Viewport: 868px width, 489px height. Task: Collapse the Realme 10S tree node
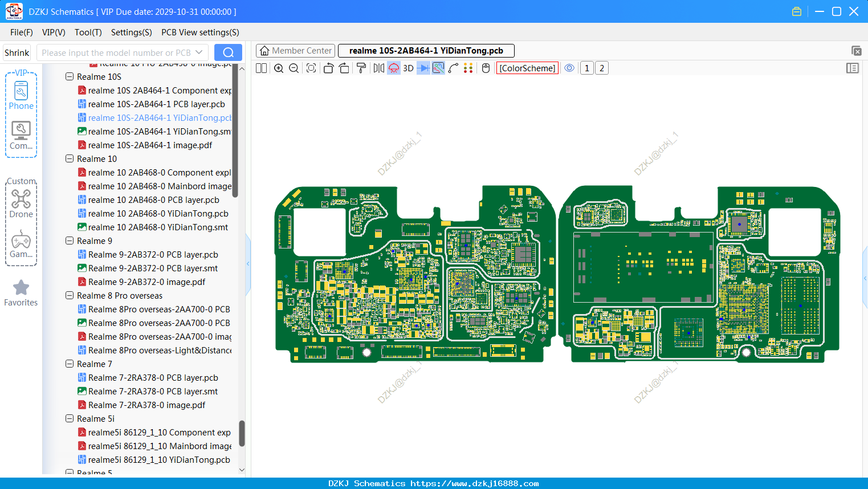(70, 76)
